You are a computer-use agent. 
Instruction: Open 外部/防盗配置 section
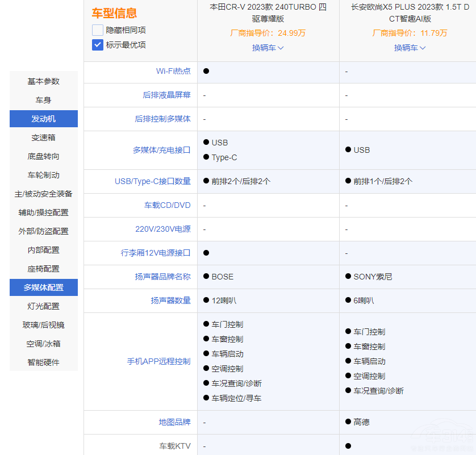[x=43, y=231]
